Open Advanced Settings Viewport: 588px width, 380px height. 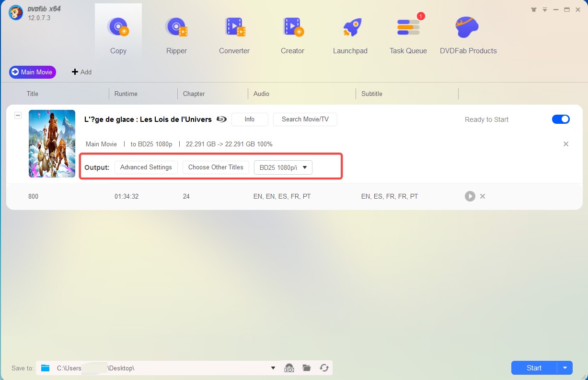[x=146, y=167]
